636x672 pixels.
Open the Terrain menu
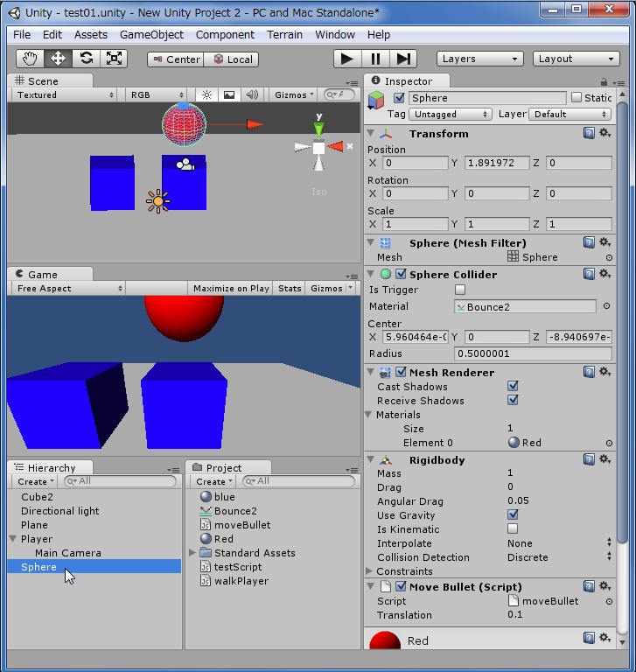(284, 35)
